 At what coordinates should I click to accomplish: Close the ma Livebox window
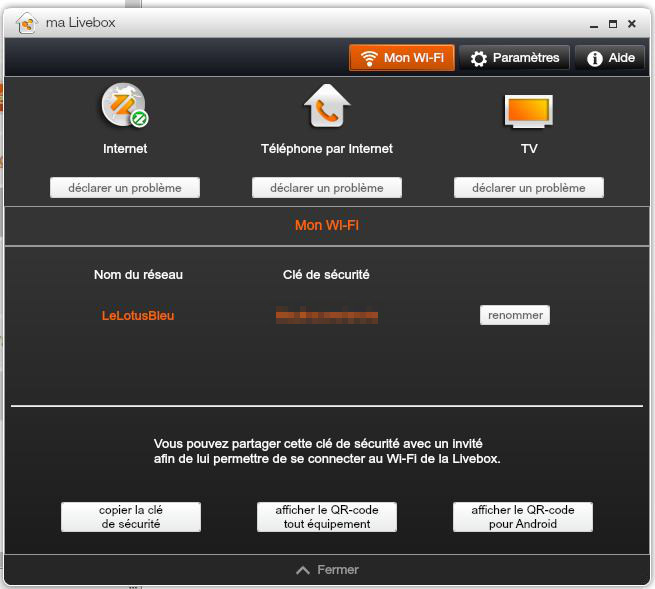[x=632, y=24]
